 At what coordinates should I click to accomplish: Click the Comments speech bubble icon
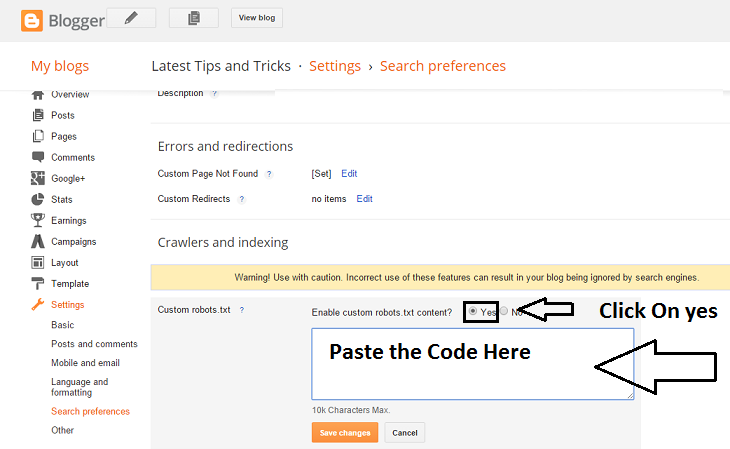(38, 157)
